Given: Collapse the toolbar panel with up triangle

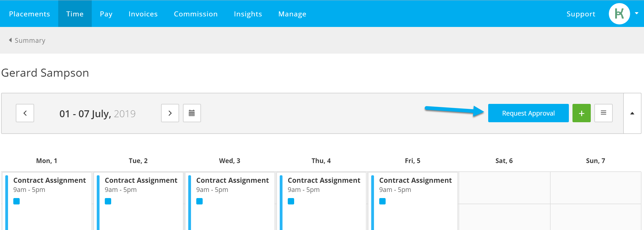Looking at the screenshot, I should [x=632, y=113].
